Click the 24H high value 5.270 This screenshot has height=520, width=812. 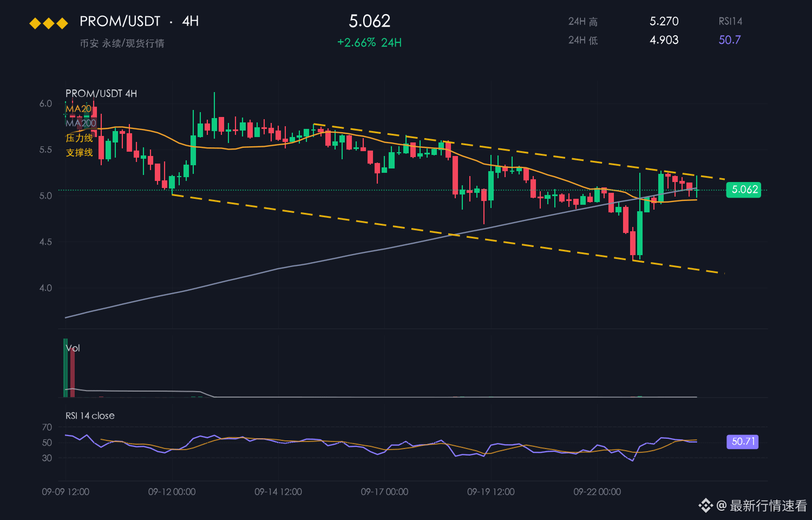click(664, 21)
